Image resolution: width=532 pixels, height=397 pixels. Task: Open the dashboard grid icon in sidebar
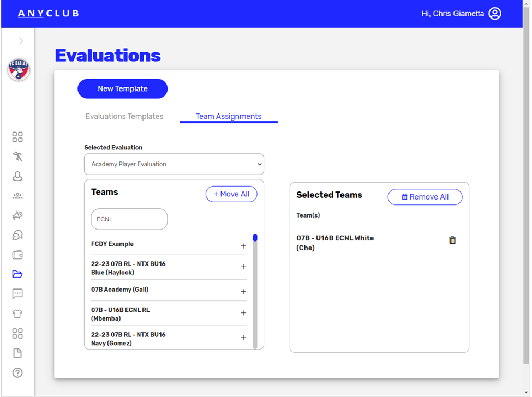point(17,137)
